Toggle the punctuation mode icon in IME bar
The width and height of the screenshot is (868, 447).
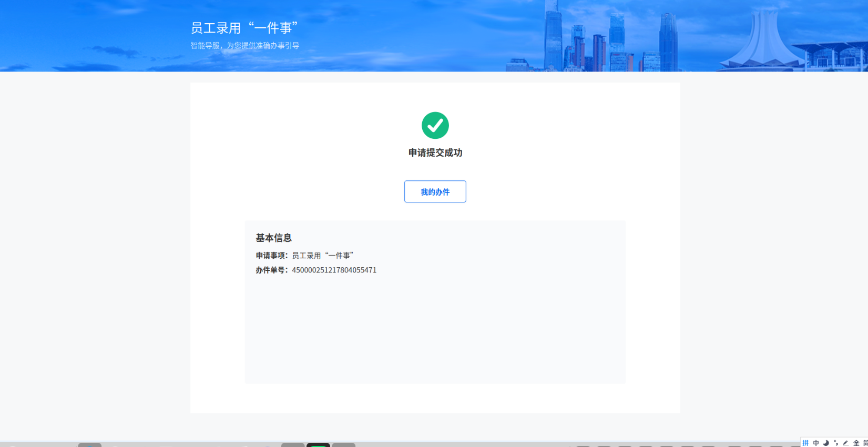click(x=835, y=443)
